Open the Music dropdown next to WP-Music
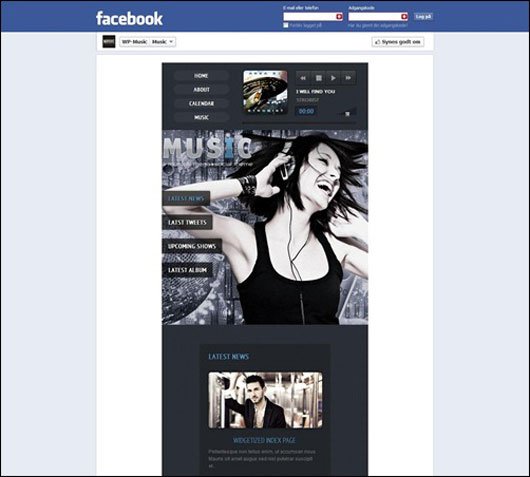Viewport: 530px width, 477px height. [163, 42]
